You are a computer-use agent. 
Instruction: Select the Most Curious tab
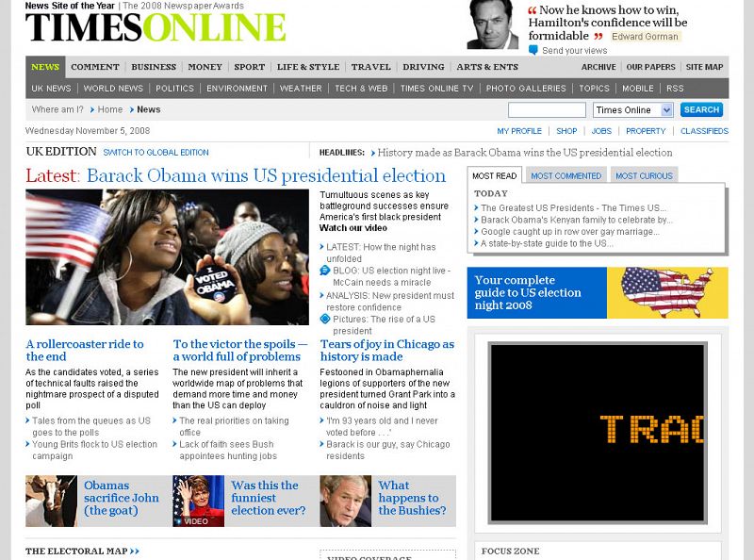click(644, 175)
